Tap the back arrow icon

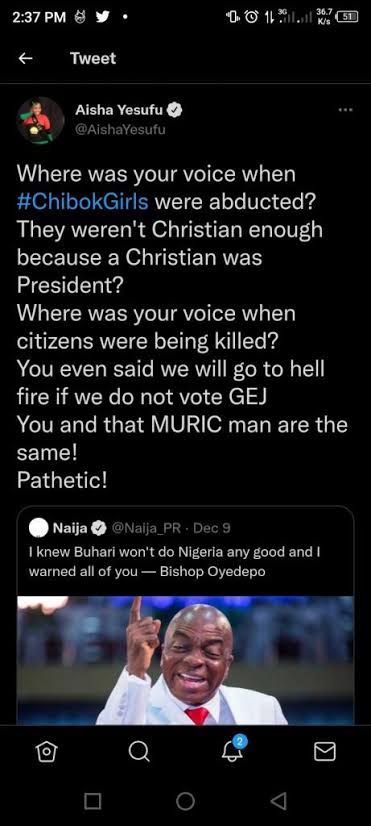pos(25,58)
